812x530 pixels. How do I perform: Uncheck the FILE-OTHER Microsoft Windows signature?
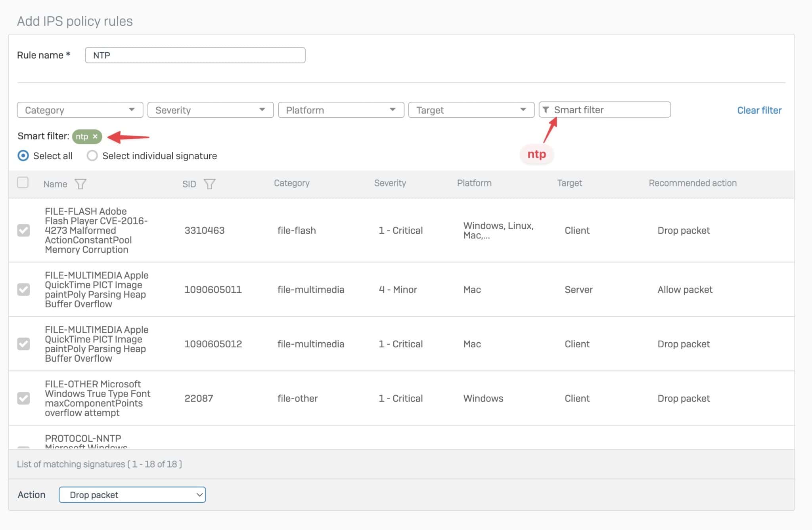(24, 398)
